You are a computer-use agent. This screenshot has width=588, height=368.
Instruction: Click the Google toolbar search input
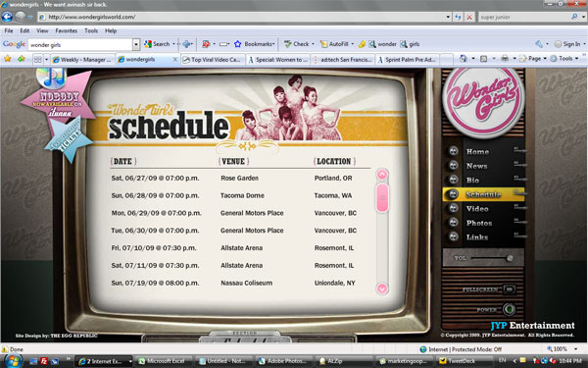[80, 45]
